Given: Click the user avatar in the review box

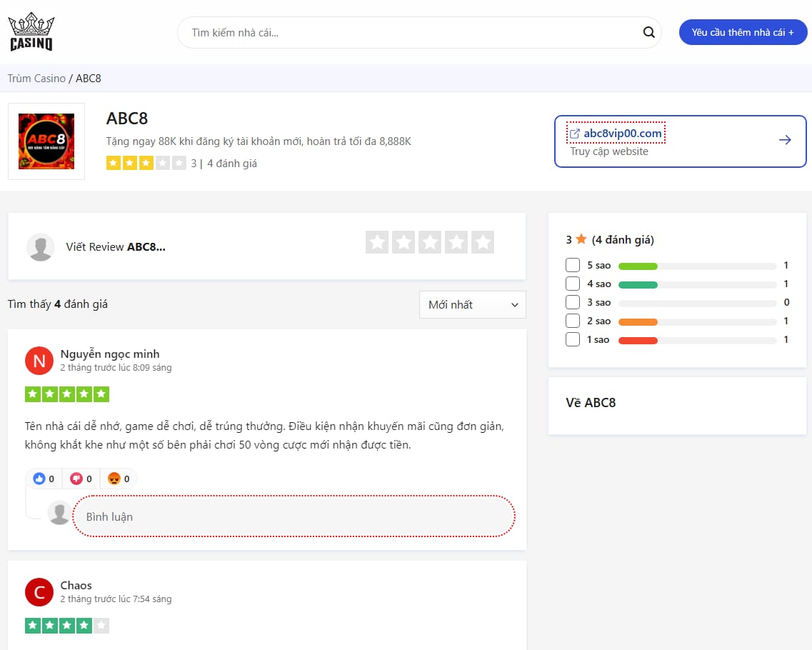Looking at the screenshot, I should coord(41,247).
